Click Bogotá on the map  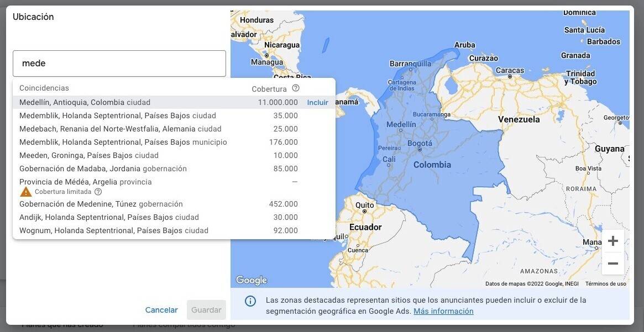pyautogui.click(x=420, y=144)
